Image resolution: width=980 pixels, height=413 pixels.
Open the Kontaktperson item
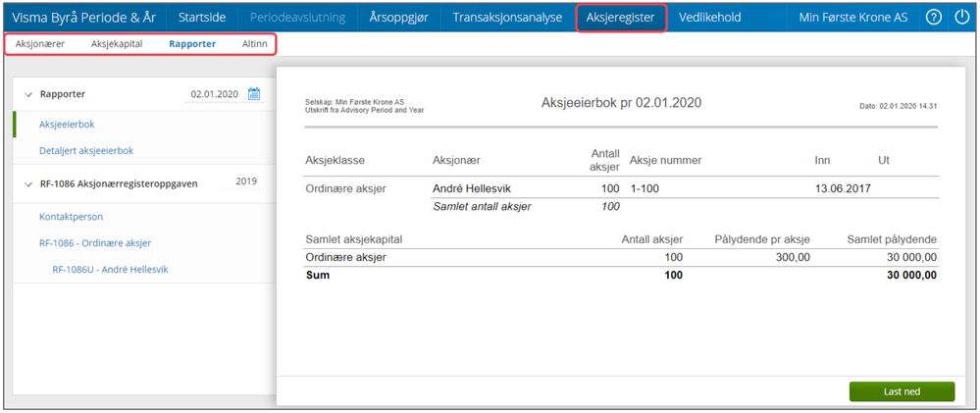71,217
